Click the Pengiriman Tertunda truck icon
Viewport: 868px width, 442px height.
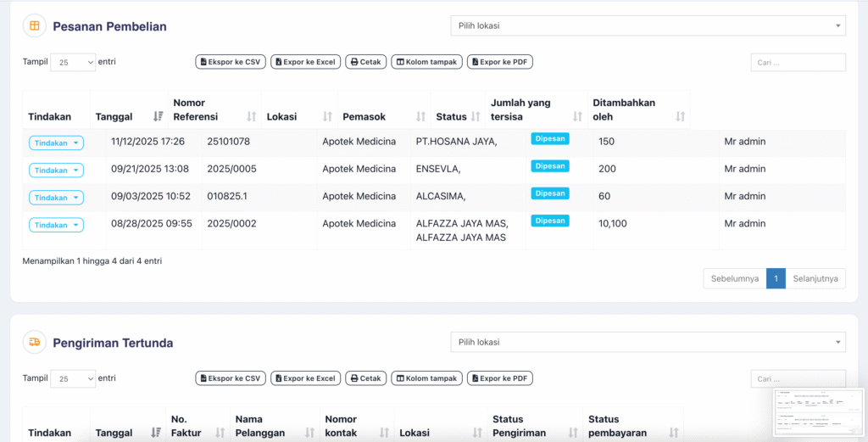(34, 343)
